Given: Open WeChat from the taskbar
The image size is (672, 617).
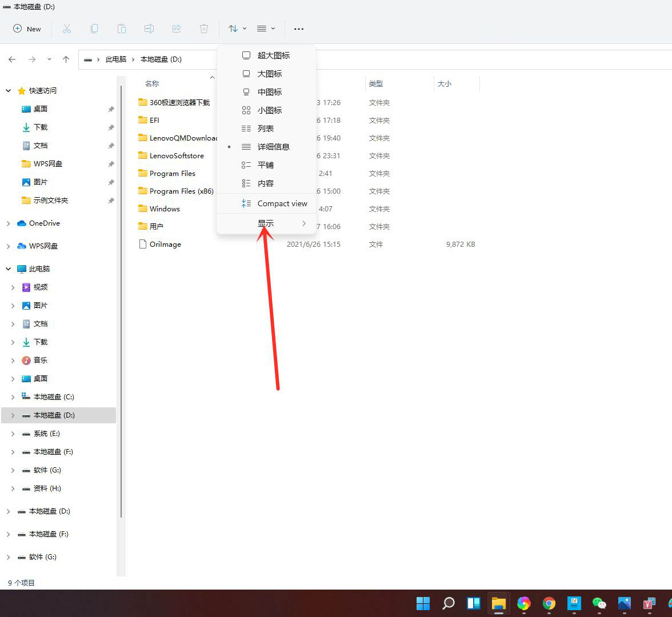Looking at the screenshot, I should [x=599, y=603].
